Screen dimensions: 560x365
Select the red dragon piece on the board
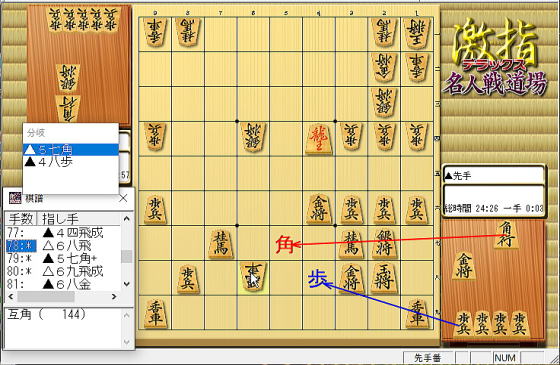pyautogui.click(x=319, y=139)
